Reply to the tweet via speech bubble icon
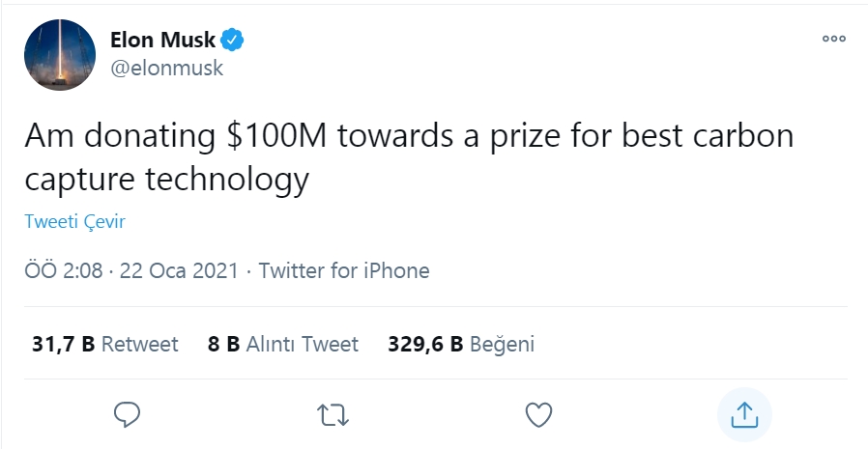 tap(129, 414)
